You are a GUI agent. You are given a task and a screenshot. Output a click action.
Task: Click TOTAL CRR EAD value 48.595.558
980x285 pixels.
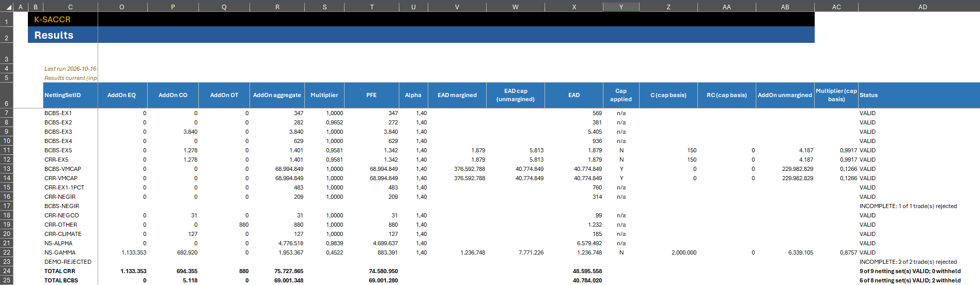click(x=574, y=271)
